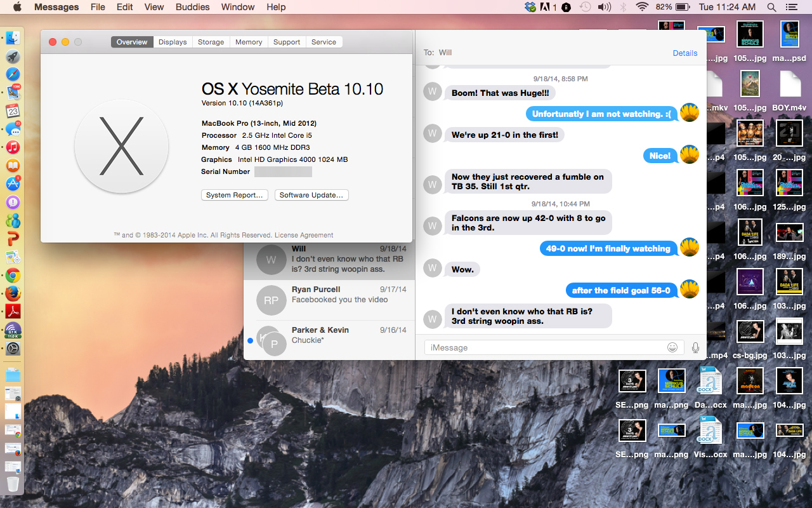Open the Window menu
812x508 pixels.
click(x=238, y=7)
